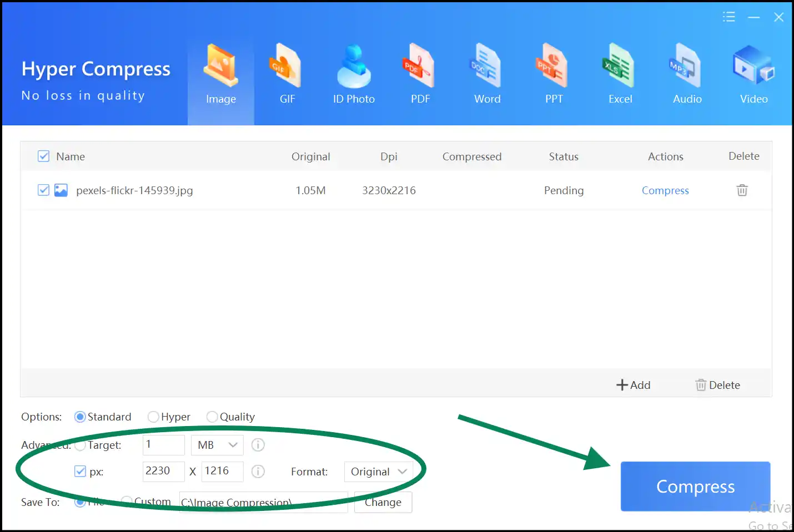Open the ID Photo tab

[x=354, y=75]
